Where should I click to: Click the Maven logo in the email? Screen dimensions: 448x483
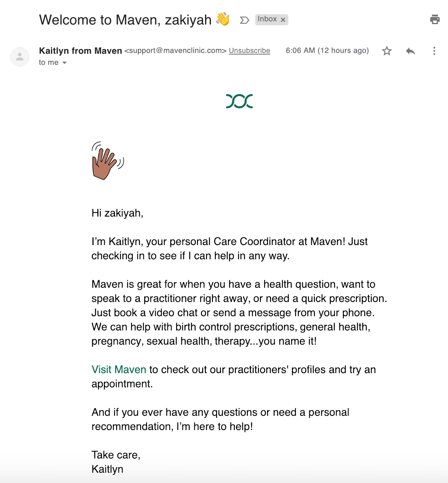239,101
